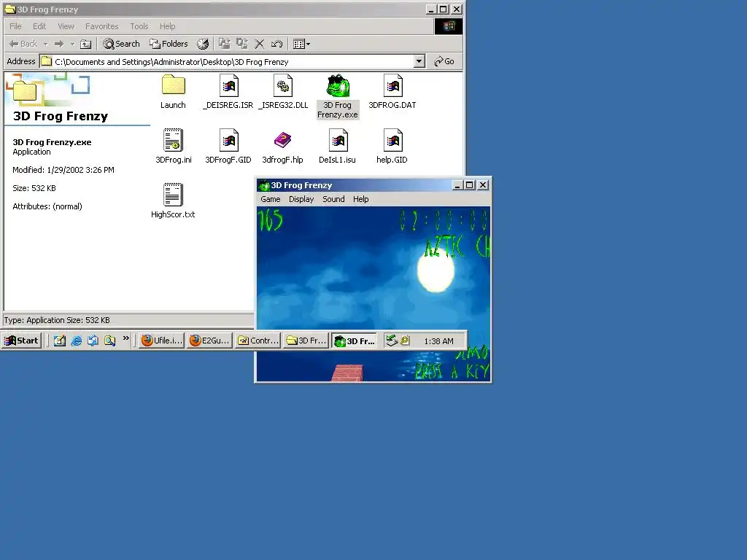This screenshot has height=560, width=747.
Task: Click the Copy To toolbar icon
Action: [x=242, y=44]
